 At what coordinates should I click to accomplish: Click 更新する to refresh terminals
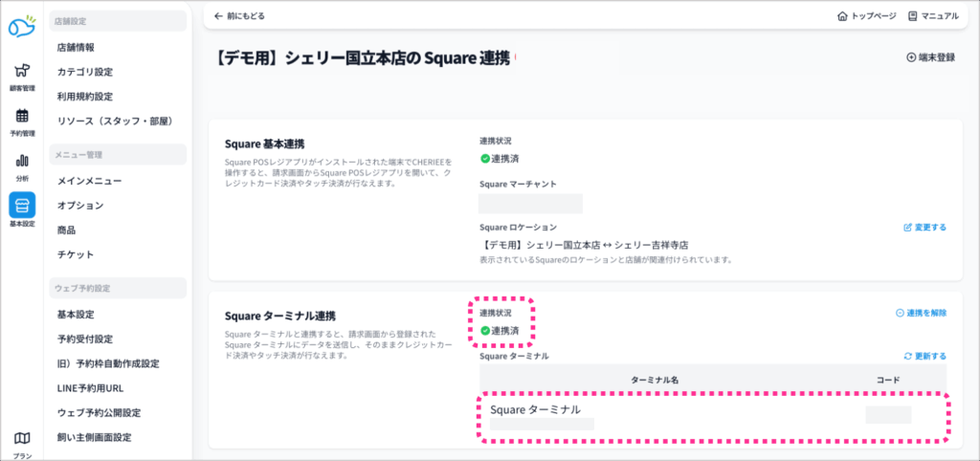(x=924, y=355)
